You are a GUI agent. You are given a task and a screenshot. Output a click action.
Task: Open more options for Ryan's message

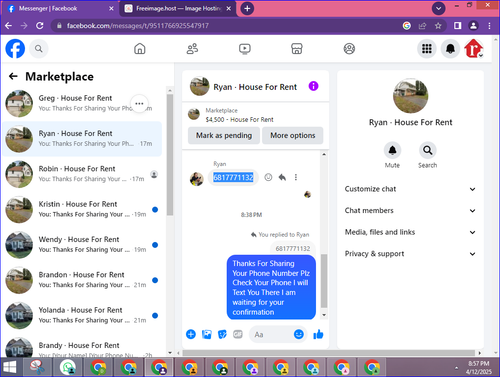point(296,177)
